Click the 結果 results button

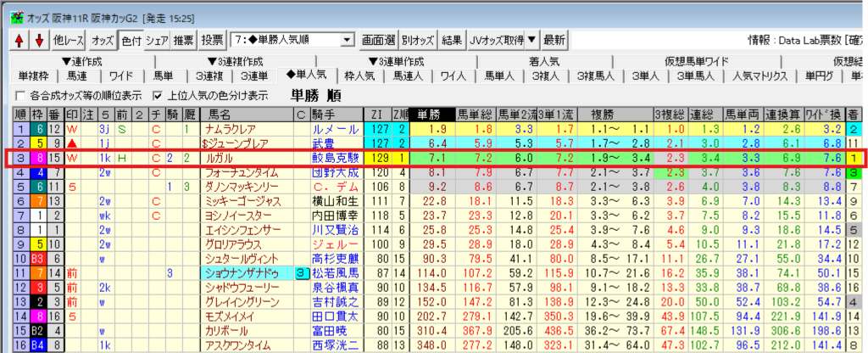452,40
